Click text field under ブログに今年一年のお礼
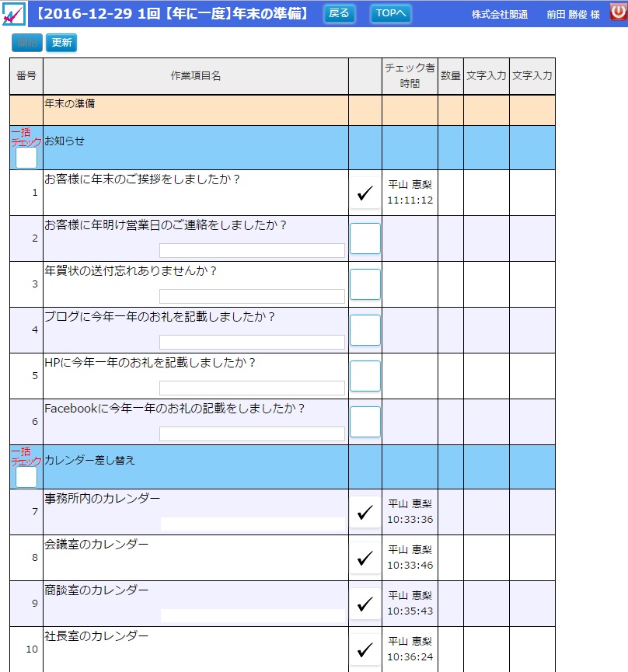This screenshot has height=672, width=628. pyautogui.click(x=252, y=343)
